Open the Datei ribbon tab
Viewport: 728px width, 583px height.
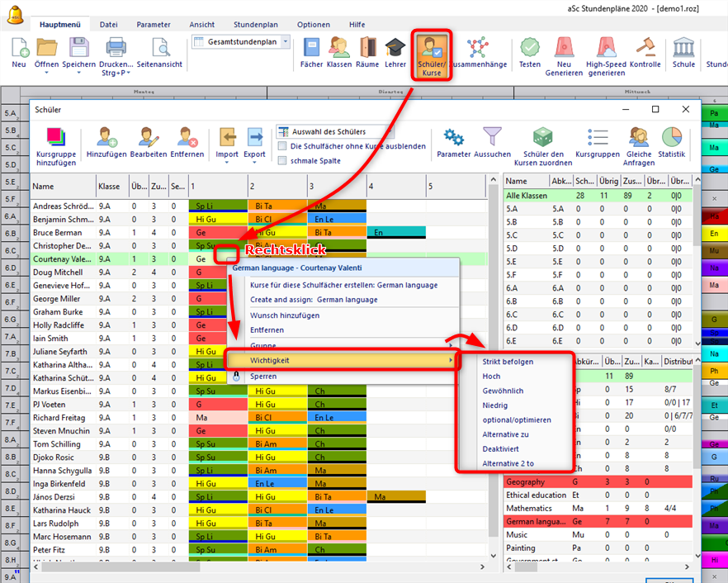click(109, 25)
